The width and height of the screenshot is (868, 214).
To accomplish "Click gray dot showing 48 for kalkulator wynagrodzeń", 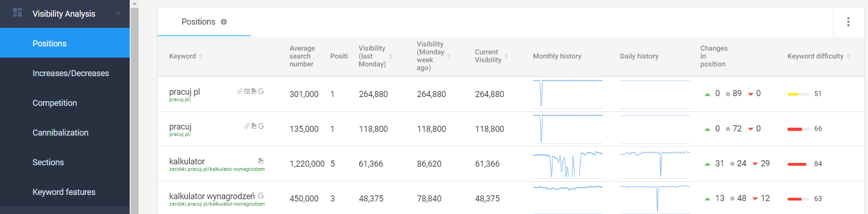I will [x=733, y=199].
